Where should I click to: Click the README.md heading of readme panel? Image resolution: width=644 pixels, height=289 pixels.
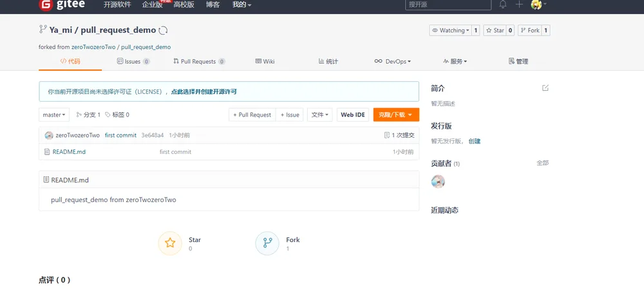point(70,180)
